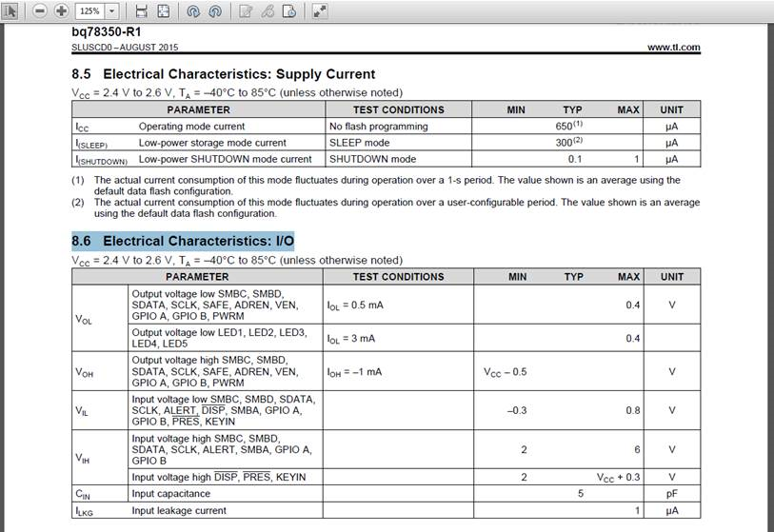Select 'SHUTDOWN mode' test condition cell
This screenshot has height=532, width=774.
pyautogui.click(x=372, y=159)
